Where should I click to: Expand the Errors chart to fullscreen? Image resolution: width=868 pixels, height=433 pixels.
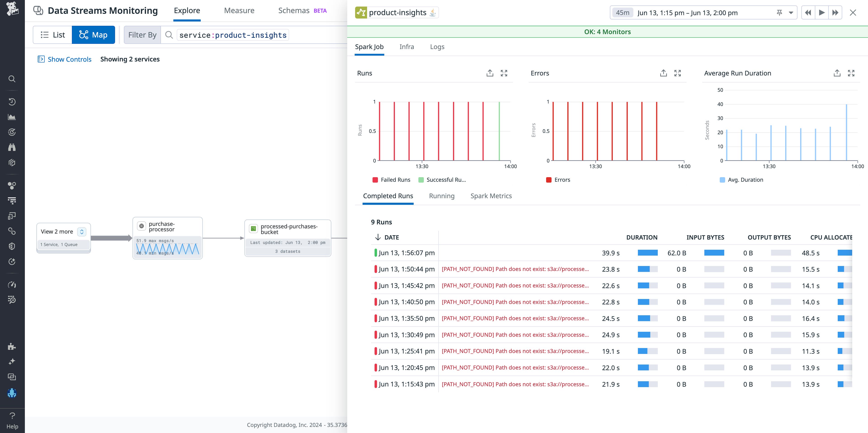pos(678,73)
